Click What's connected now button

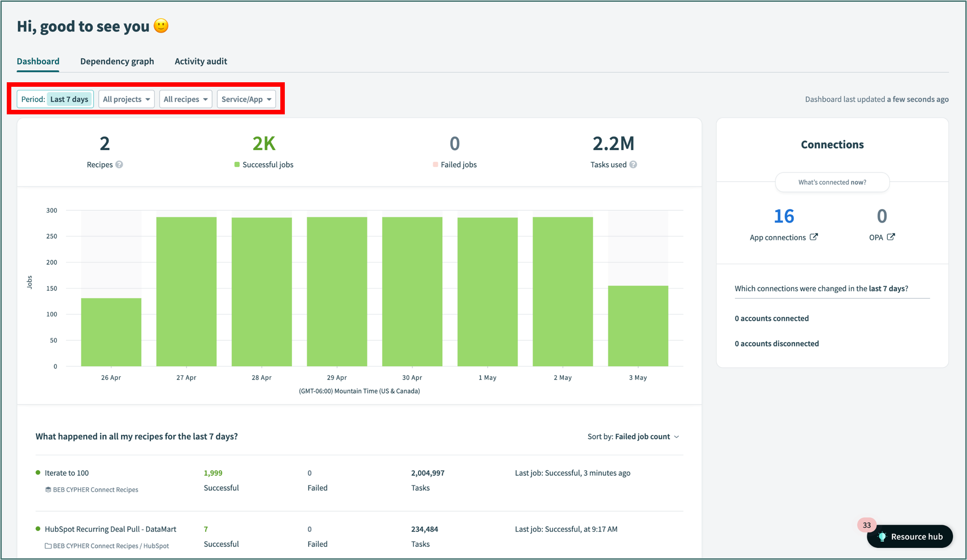[x=832, y=182]
